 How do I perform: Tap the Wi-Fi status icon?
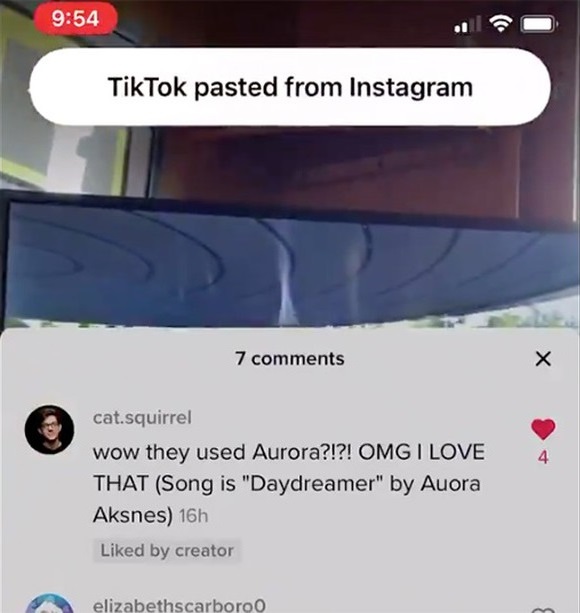(501, 24)
